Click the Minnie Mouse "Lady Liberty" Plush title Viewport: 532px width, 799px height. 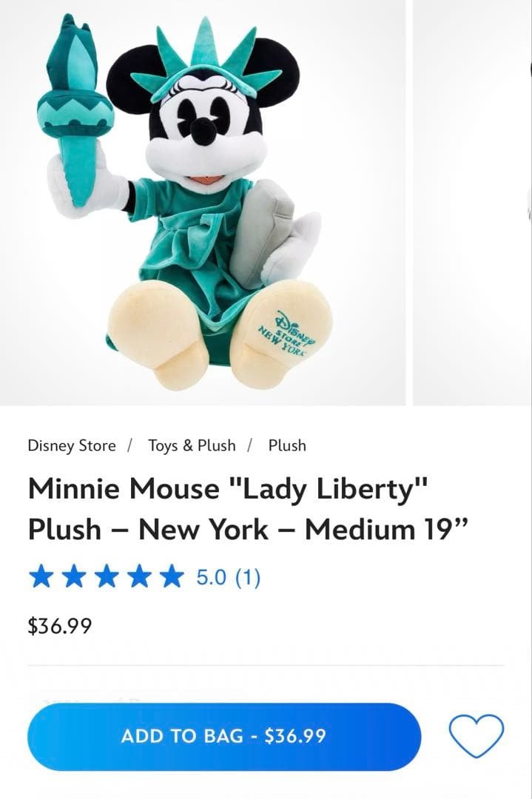247,508
